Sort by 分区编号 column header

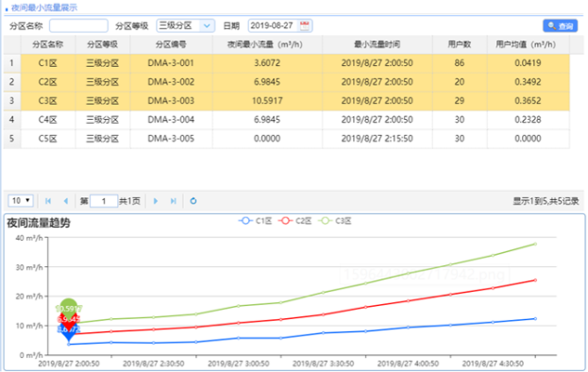171,44
